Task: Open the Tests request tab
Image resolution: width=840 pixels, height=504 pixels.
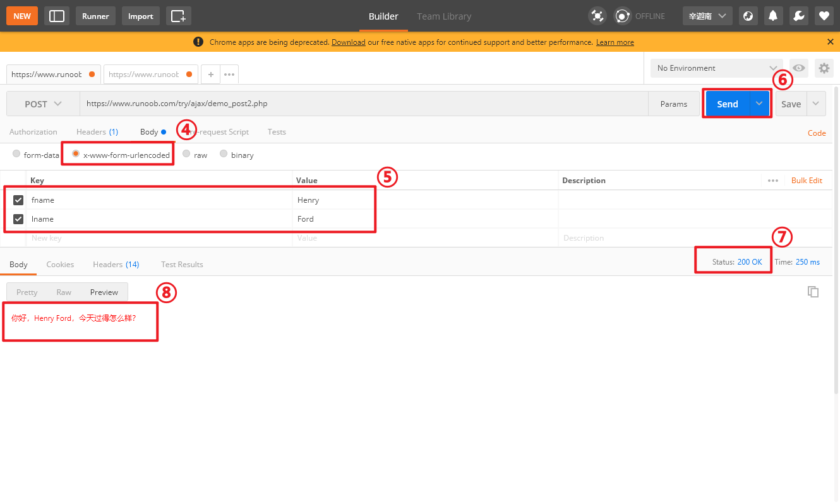Action: click(277, 132)
